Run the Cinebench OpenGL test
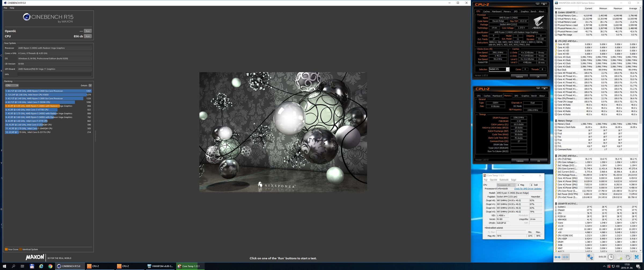The image size is (644, 270). pos(88,31)
